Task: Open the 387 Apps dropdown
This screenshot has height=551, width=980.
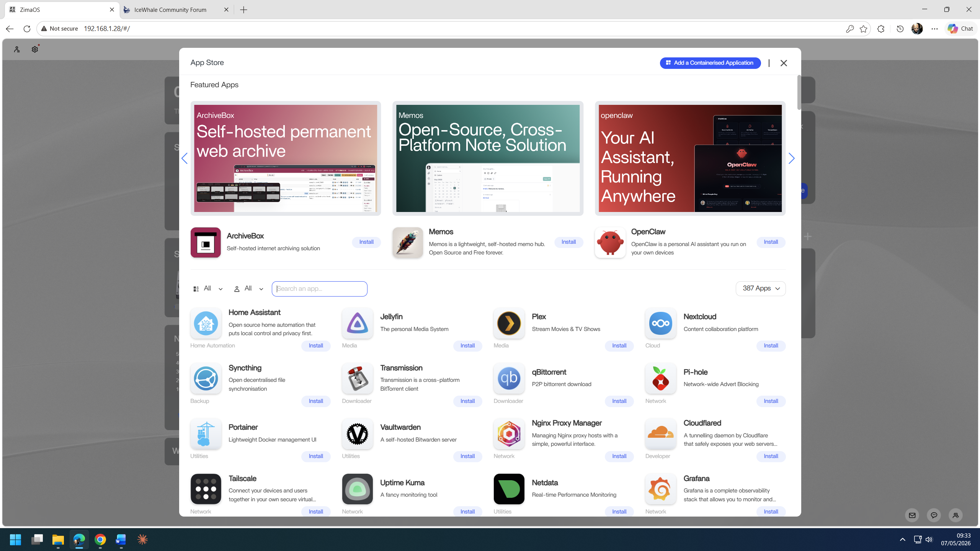Action: coord(760,289)
